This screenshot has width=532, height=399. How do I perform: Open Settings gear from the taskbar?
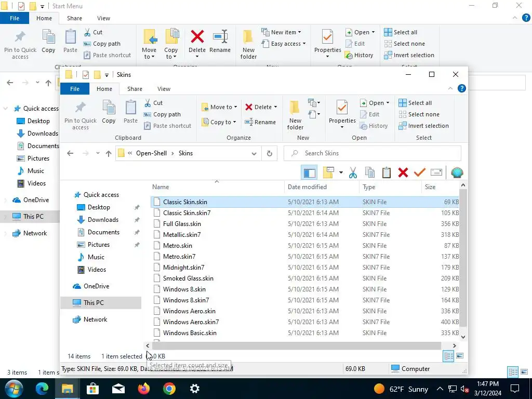(x=195, y=389)
